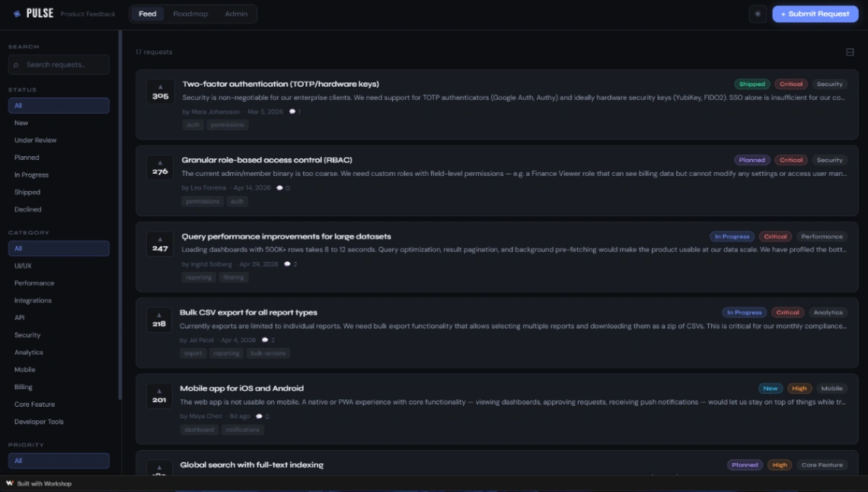Filter status by Shipped

(x=59, y=192)
